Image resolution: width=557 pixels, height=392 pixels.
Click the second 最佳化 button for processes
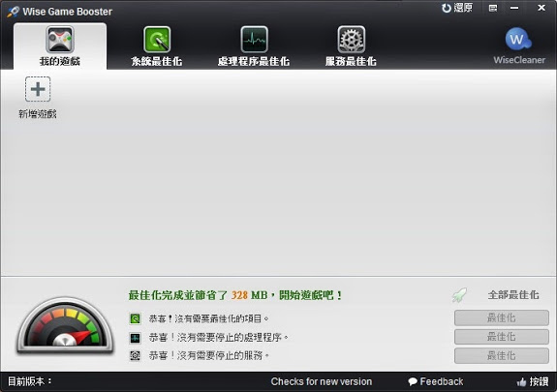tap(501, 337)
